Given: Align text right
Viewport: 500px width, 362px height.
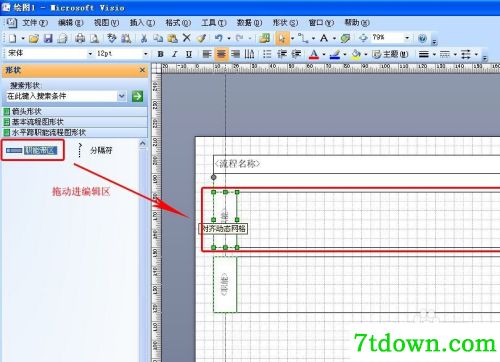Looking at the screenshot, I should tap(235, 54).
